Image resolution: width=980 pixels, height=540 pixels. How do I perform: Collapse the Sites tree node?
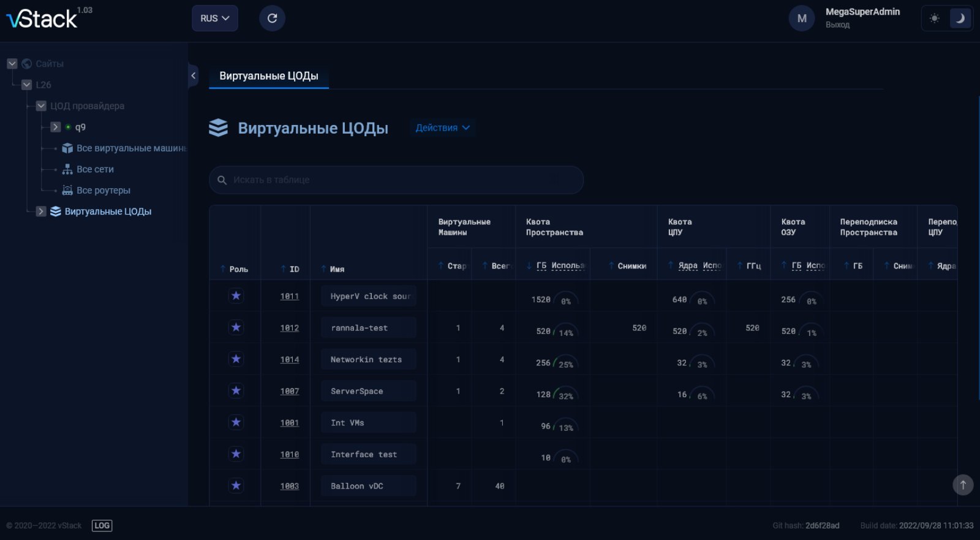point(12,64)
